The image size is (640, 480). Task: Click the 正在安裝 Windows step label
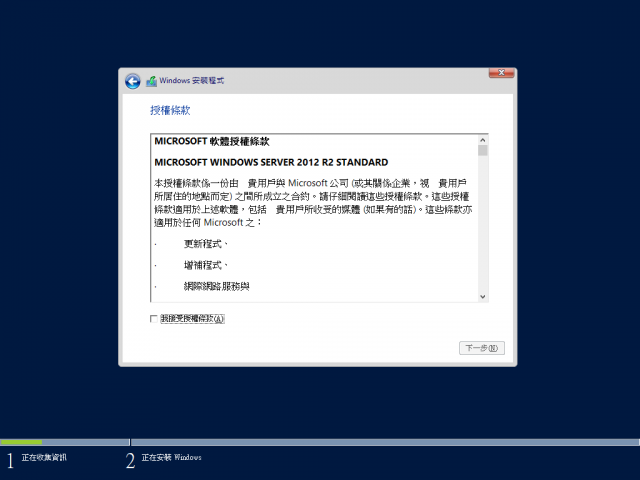171,458
